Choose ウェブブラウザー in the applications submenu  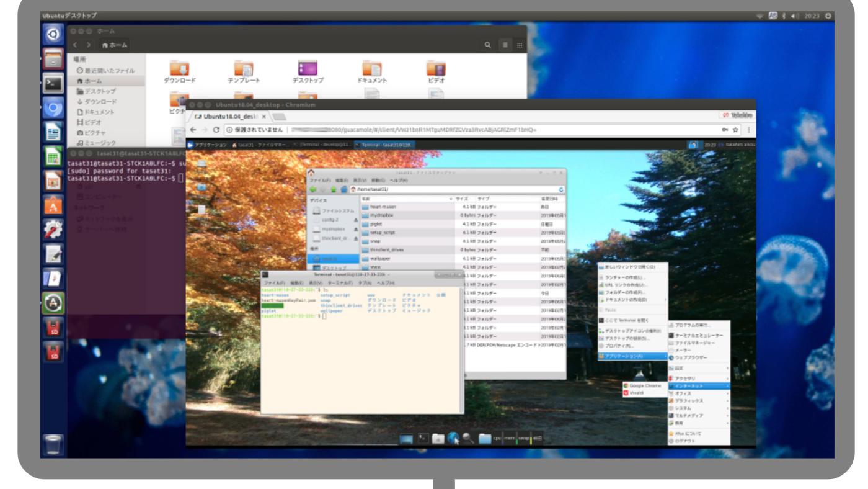[x=699, y=358]
